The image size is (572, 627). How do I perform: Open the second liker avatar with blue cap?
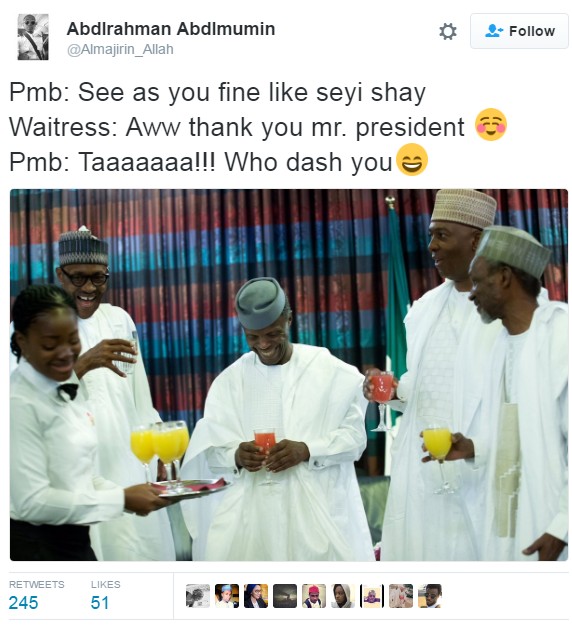click(227, 596)
